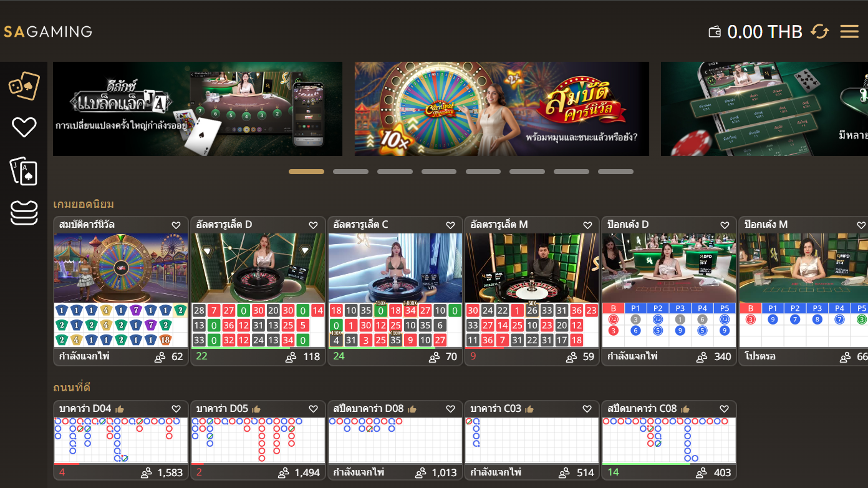The height and width of the screenshot is (488, 868).
Task: Click the dice games icon in sidebar
Action: pos(24,86)
